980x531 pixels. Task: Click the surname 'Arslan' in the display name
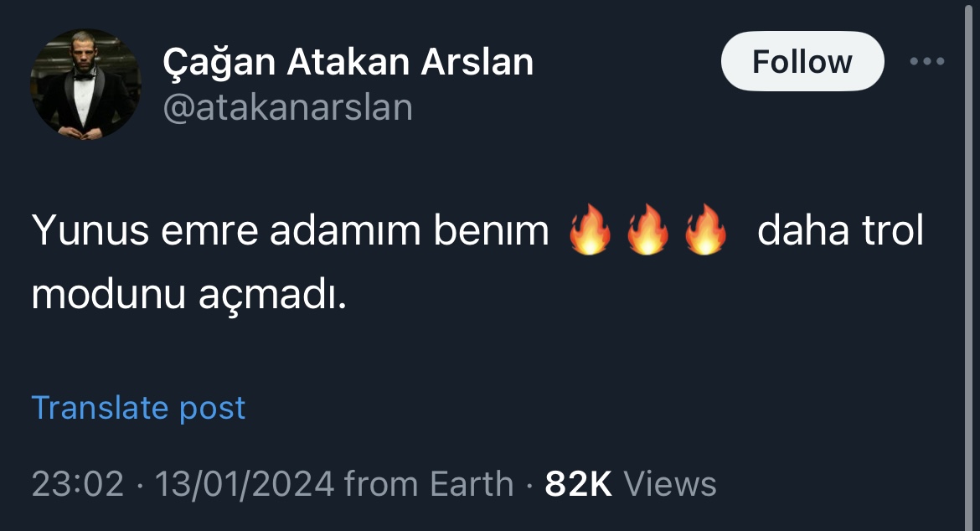click(477, 63)
